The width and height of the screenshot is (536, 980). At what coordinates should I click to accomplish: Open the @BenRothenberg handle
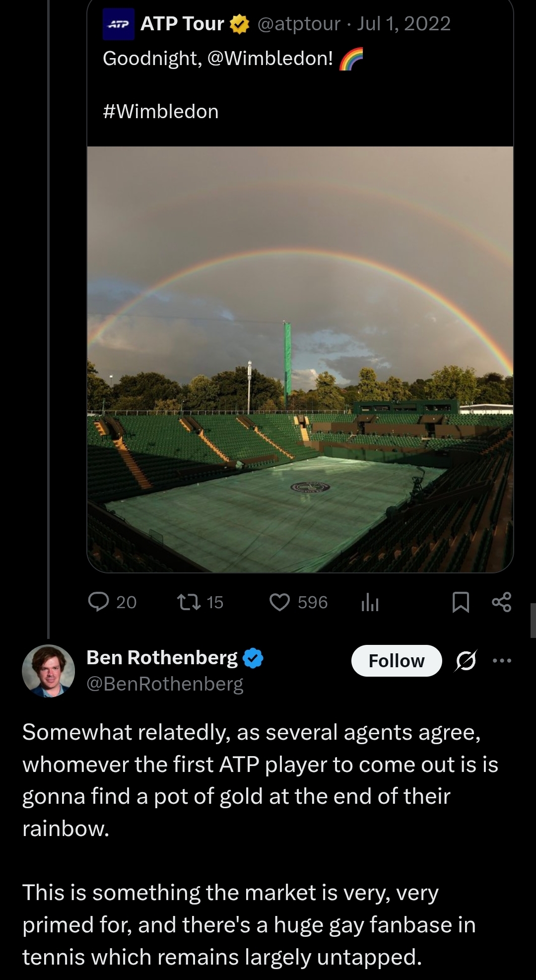tap(165, 684)
